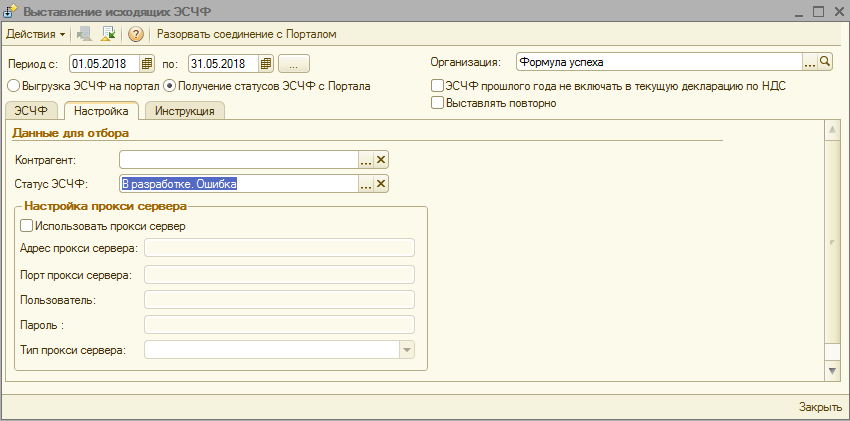Check Выставлять повторно option
Screen dimensions: 850x421
[x=437, y=102]
